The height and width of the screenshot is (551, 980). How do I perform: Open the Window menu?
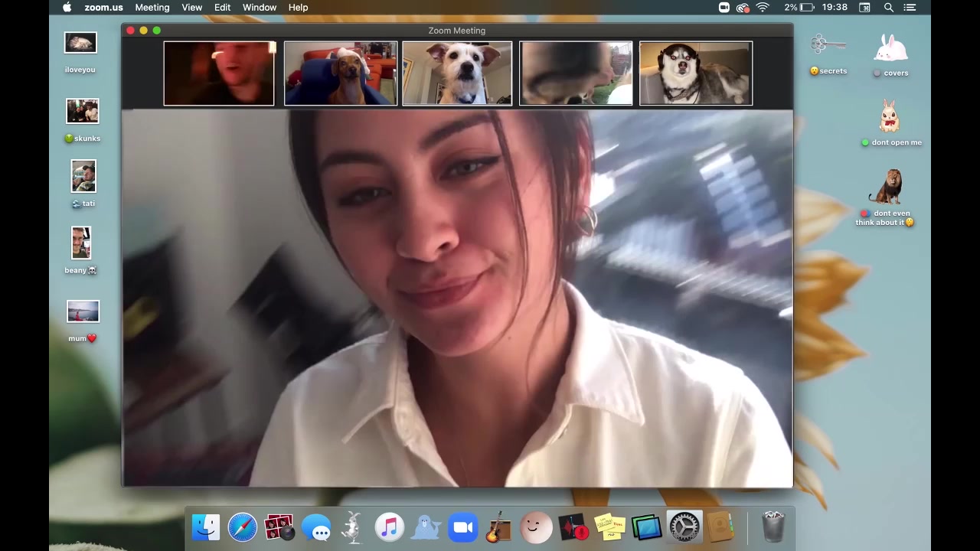pyautogui.click(x=260, y=8)
